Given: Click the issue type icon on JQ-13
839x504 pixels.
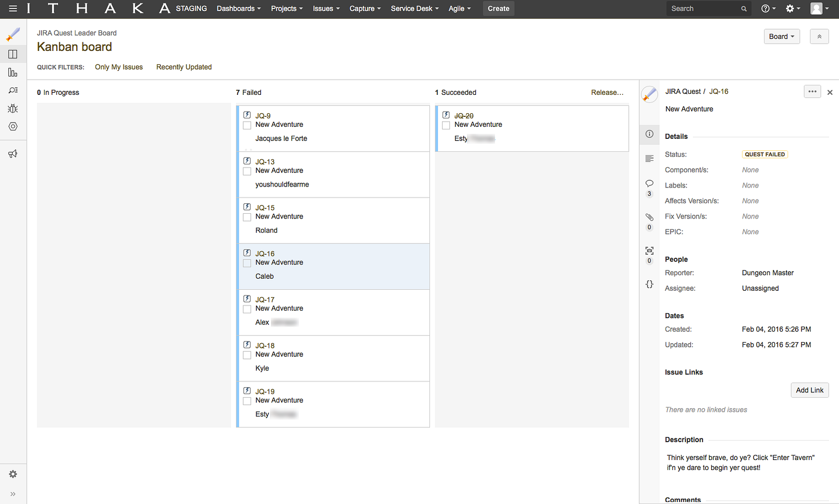Looking at the screenshot, I should 247,161.
